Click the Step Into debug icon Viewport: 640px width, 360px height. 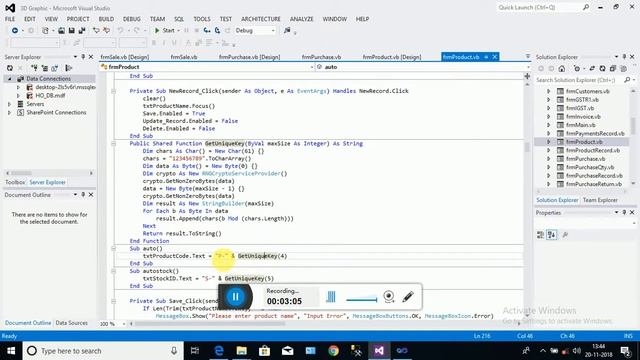207,31
